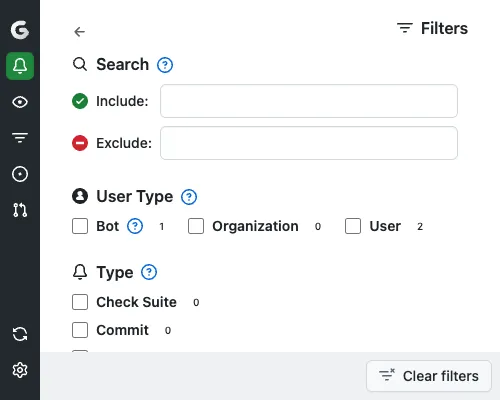Screen dimensions: 500x400
Task: Enable the User user type checkbox
Action: point(353,226)
